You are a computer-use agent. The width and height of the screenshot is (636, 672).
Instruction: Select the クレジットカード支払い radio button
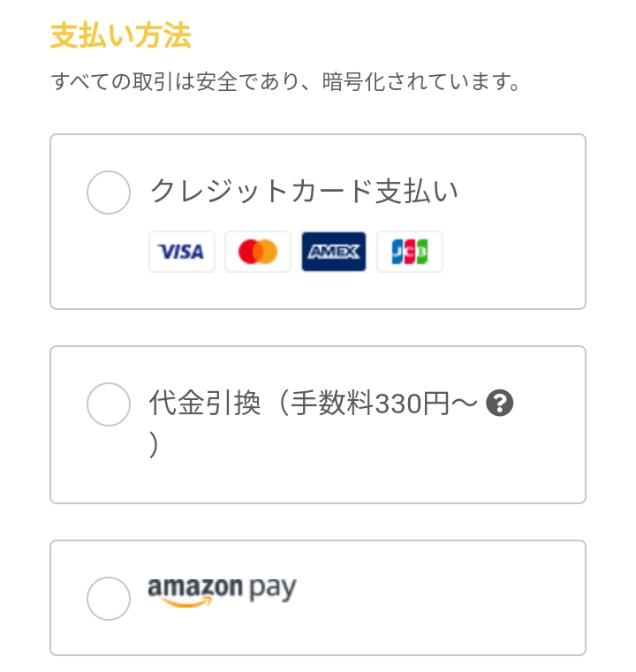tap(109, 193)
